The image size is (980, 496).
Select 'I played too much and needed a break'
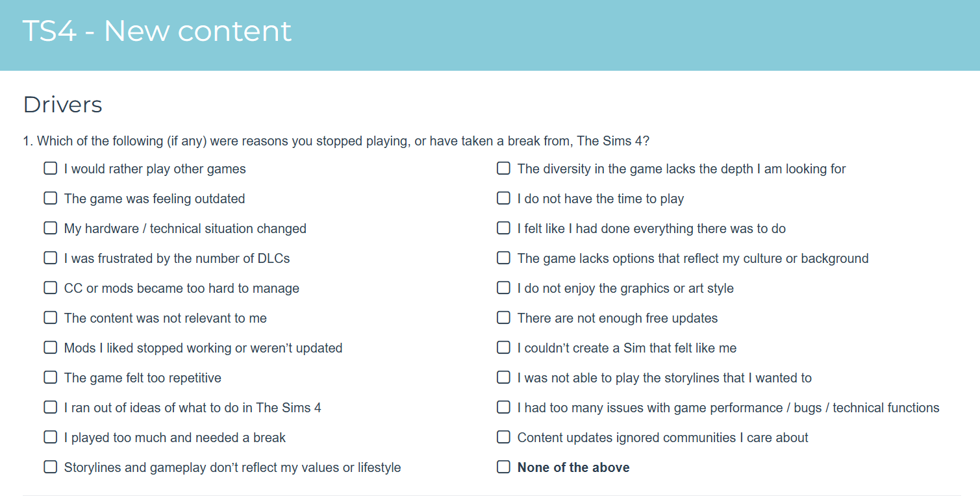click(50, 438)
